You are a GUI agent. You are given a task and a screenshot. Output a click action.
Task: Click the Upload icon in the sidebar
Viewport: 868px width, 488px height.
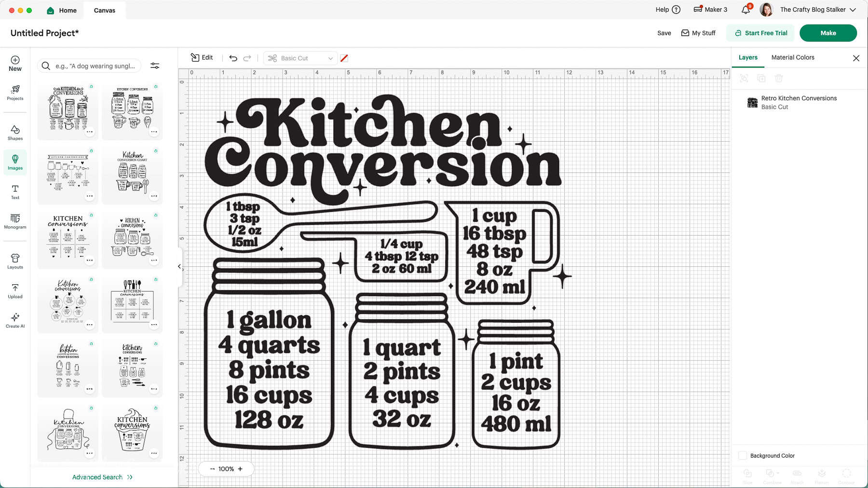click(15, 291)
